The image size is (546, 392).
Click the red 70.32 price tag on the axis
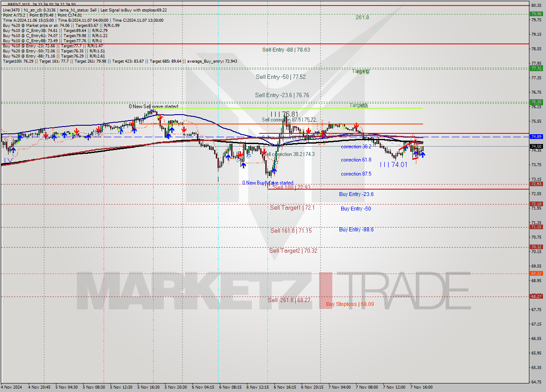(x=536, y=247)
